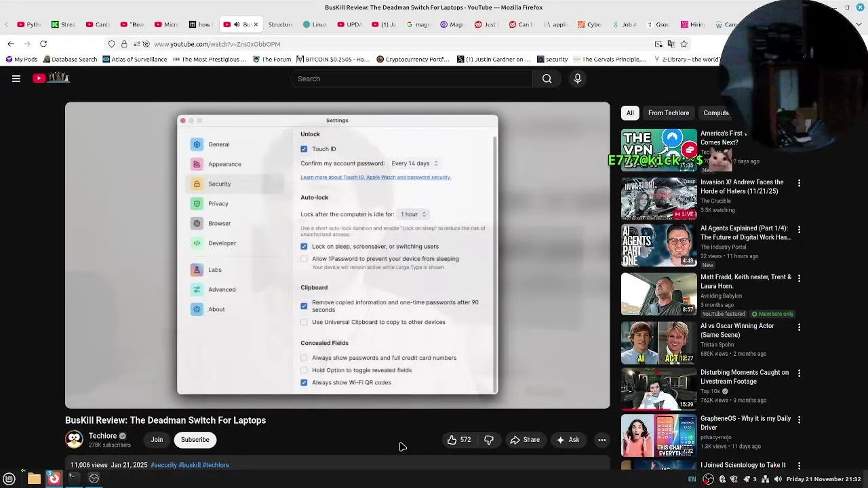Open the Every 14 days password dropdown
Viewport: 868px width, 488px height.
pos(414,163)
